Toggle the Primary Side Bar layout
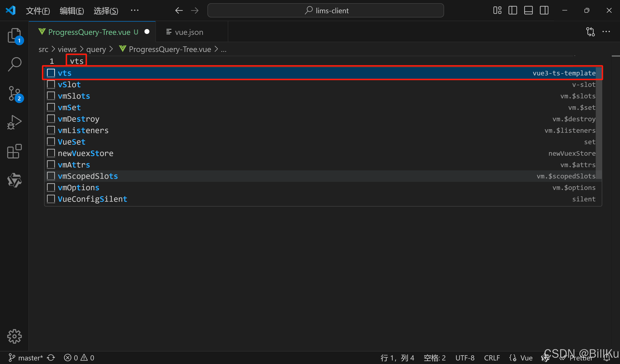Image resolution: width=620 pixels, height=364 pixels. point(512,10)
